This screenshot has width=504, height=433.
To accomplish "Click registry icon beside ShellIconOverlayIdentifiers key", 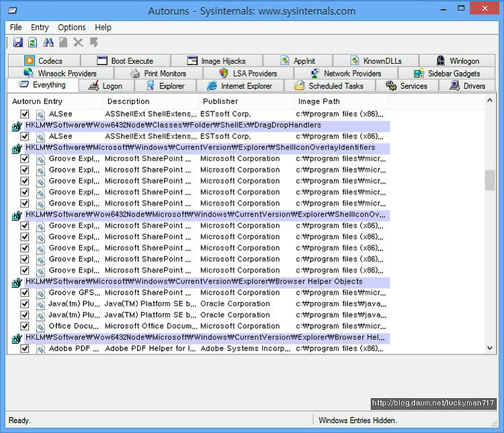I will point(17,149).
